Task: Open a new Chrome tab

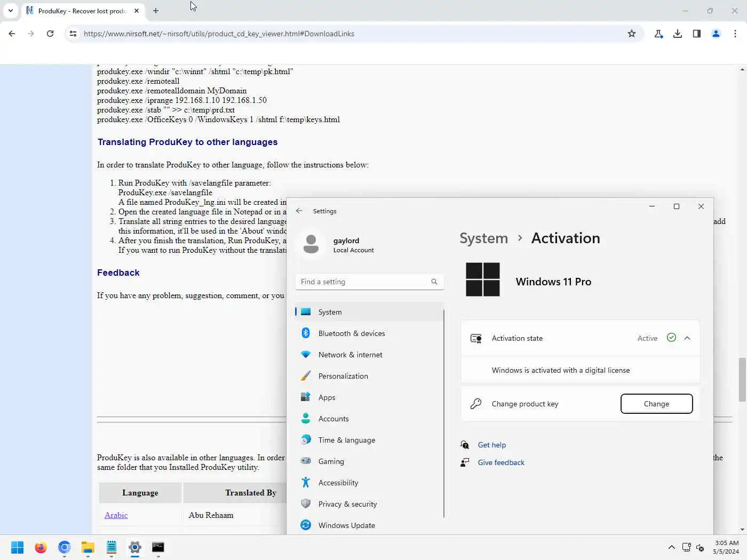Action: pyautogui.click(x=156, y=11)
